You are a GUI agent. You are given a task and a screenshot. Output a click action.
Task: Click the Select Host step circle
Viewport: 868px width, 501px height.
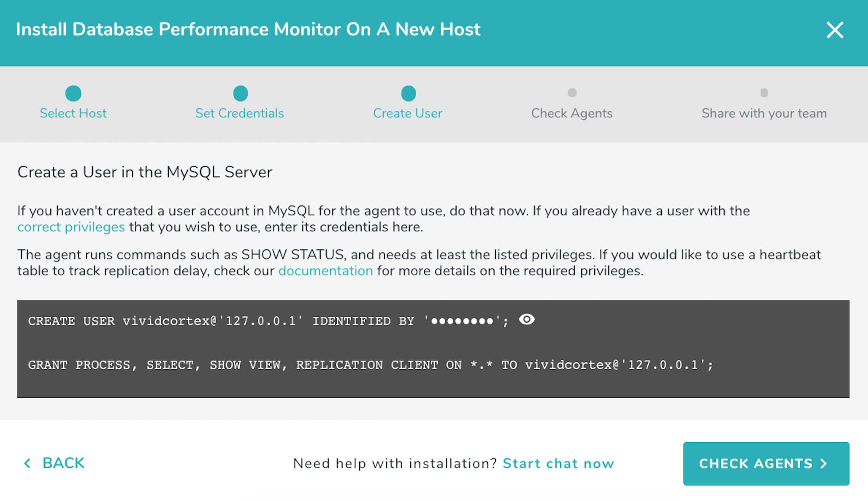point(73,93)
